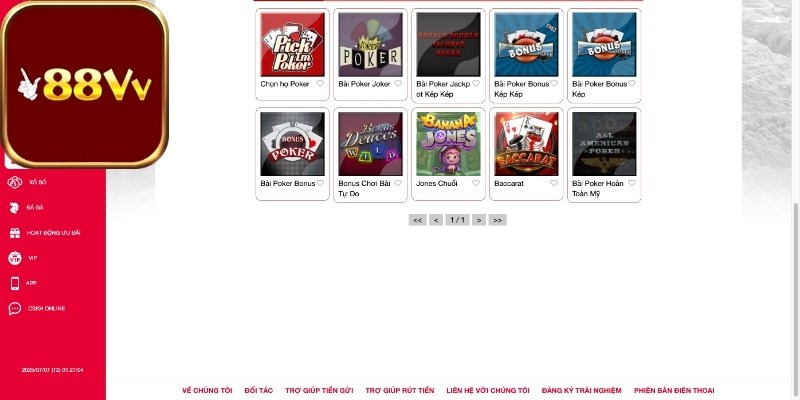Open the CSKH Online chat icon

coord(15,308)
